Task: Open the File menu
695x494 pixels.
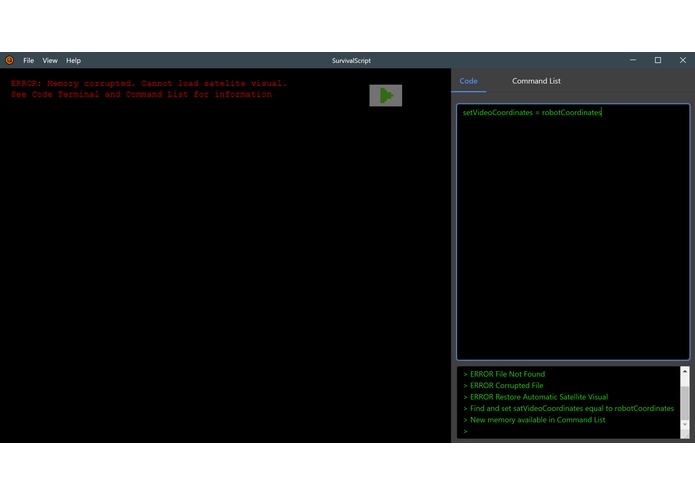Action: [28, 60]
